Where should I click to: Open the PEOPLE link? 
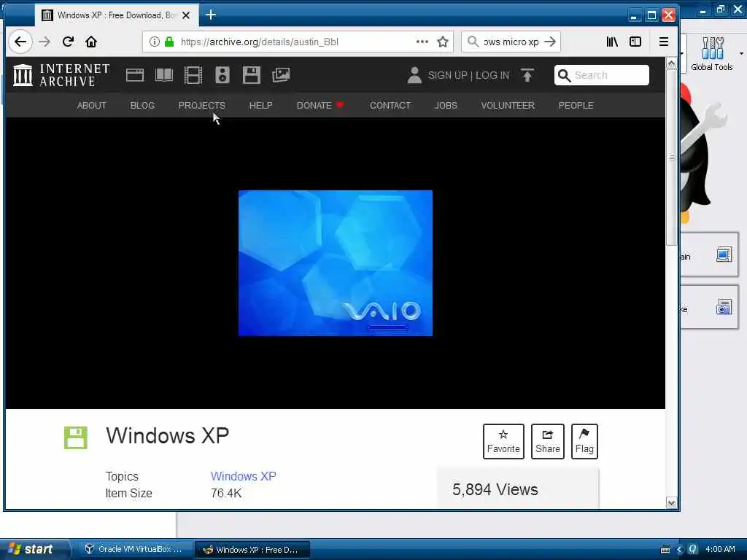pyautogui.click(x=576, y=106)
